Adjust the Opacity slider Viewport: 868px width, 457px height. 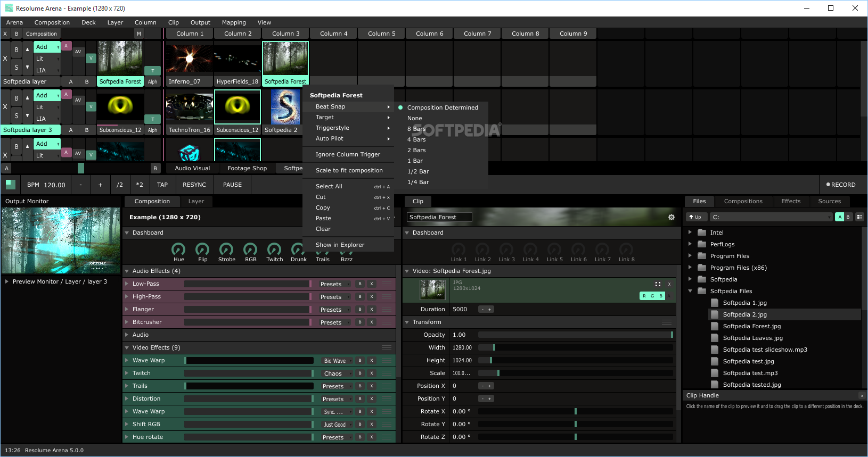[576, 335]
